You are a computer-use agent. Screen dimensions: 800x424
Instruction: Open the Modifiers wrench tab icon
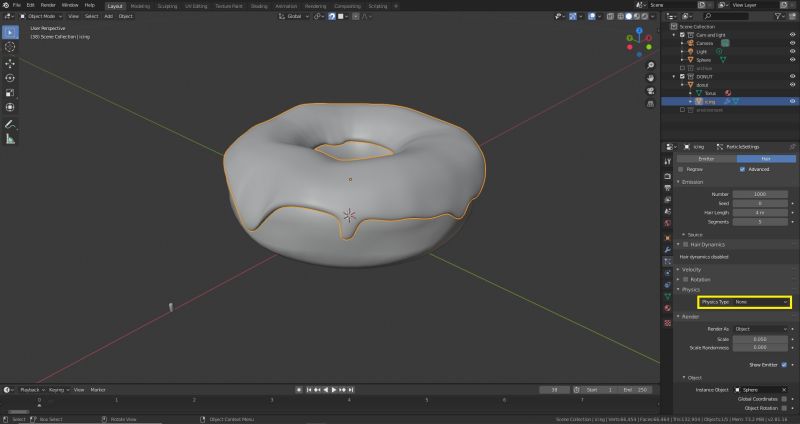(667, 250)
